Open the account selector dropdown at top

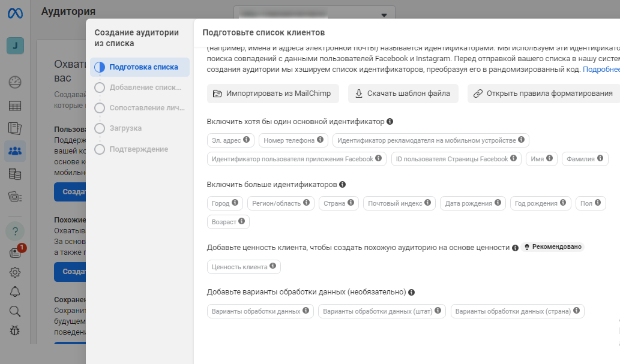click(x=315, y=13)
